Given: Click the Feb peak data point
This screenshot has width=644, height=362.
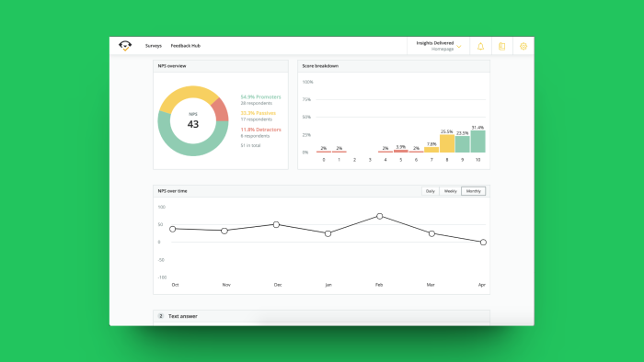Looking at the screenshot, I should [x=380, y=216].
